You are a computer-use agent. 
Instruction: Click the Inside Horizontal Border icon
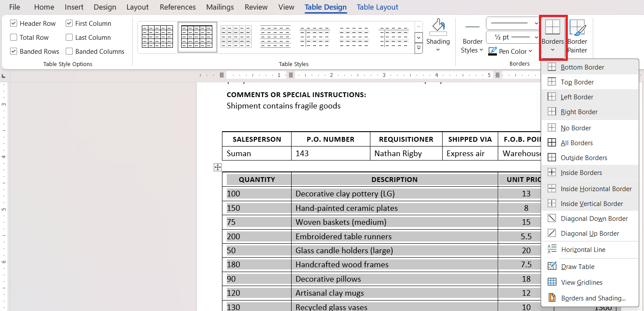click(x=552, y=189)
